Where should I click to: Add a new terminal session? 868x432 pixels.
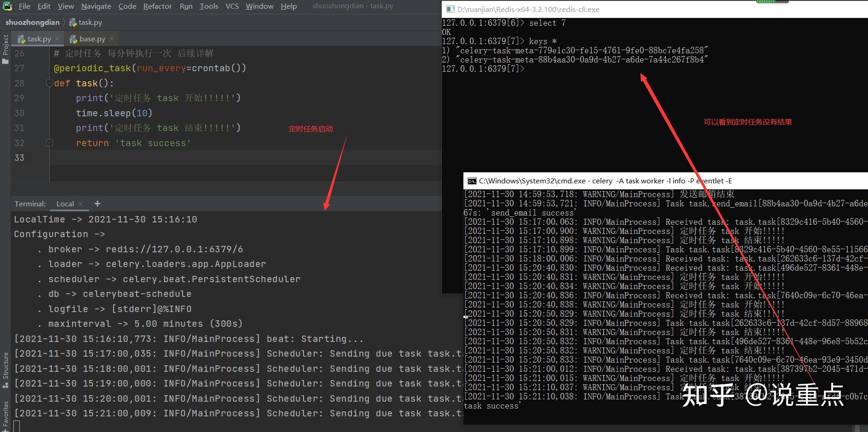pyautogui.click(x=97, y=204)
